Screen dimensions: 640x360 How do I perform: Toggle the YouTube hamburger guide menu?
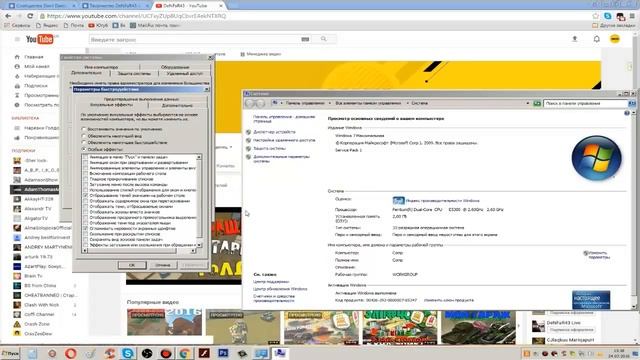tap(17, 39)
